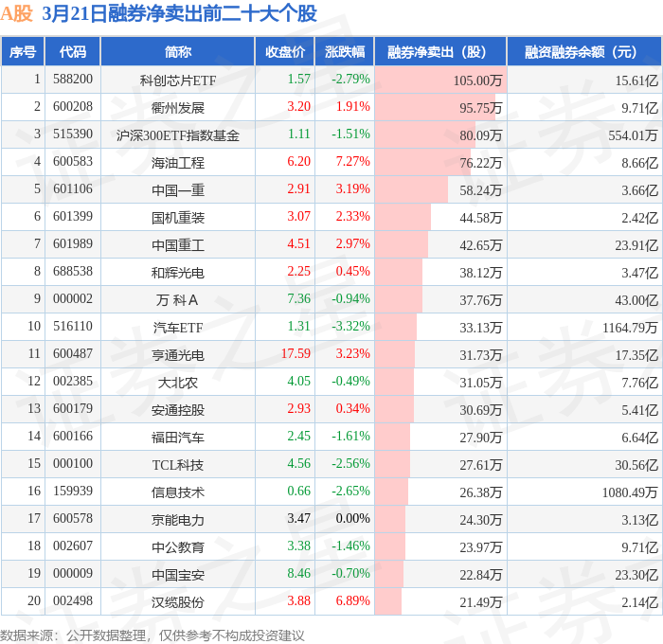
Task: Click the 554.01万 balance value
Action: 633,135
